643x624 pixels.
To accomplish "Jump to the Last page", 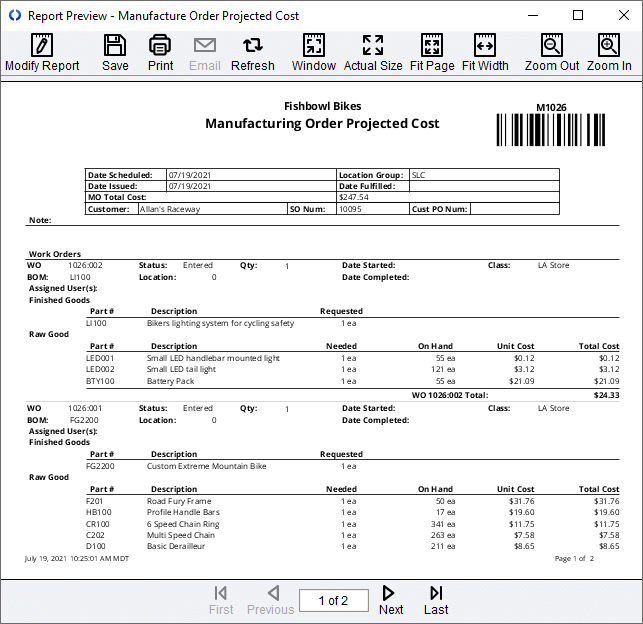I will click(x=436, y=600).
